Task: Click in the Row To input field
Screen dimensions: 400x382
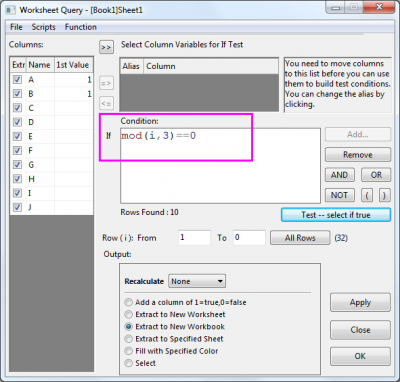Action: tap(249, 238)
